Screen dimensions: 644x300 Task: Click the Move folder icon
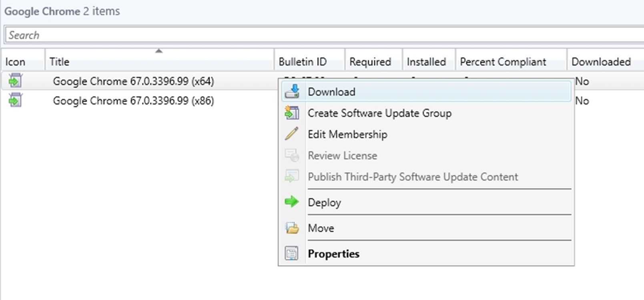(292, 228)
